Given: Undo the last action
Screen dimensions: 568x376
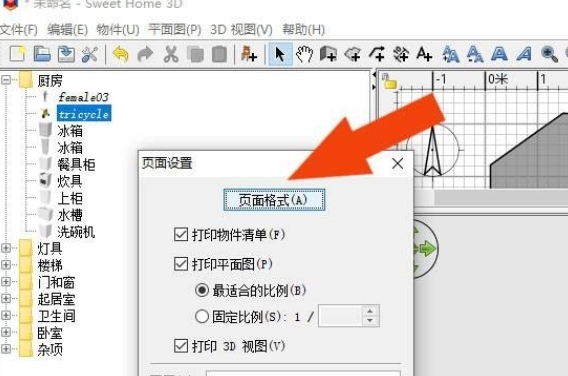Looking at the screenshot, I should (121, 54).
